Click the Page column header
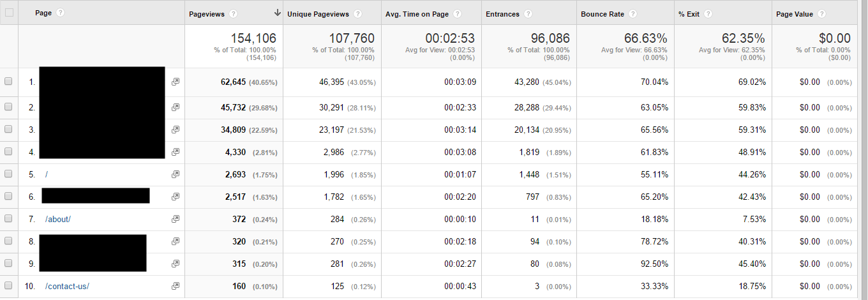 pyautogui.click(x=43, y=13)
